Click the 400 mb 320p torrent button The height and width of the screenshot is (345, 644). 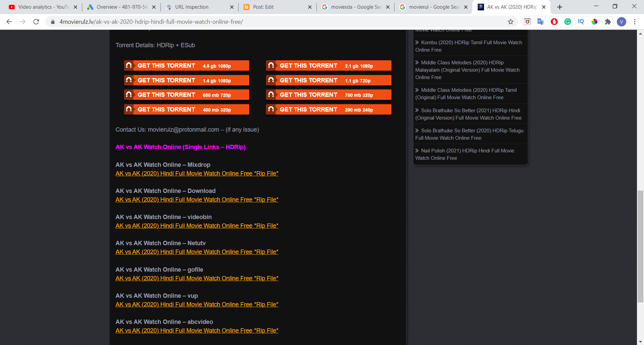pyautogui.click(x=186, y=110)
